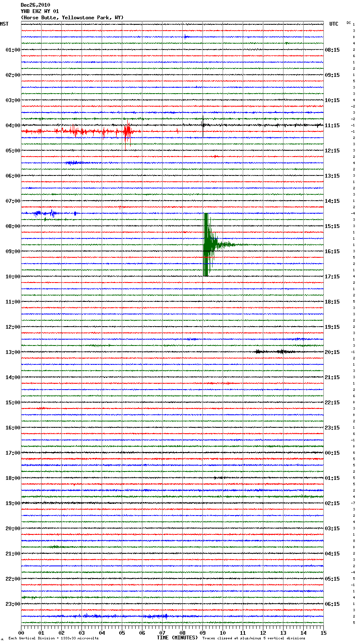
Task: Select the 13:00 MST time label
Action: tap(13, 352)
